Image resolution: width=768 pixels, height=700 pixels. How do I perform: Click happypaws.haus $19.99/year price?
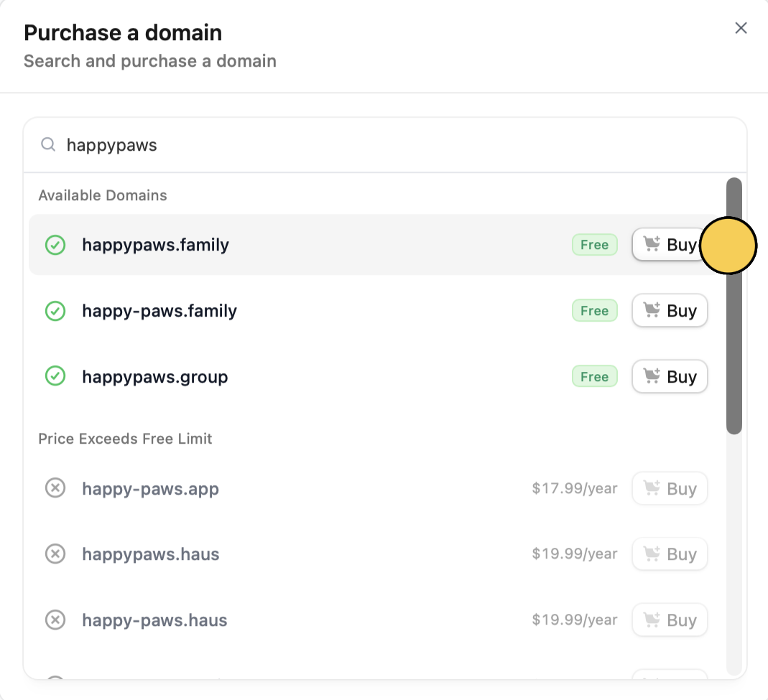575,554
